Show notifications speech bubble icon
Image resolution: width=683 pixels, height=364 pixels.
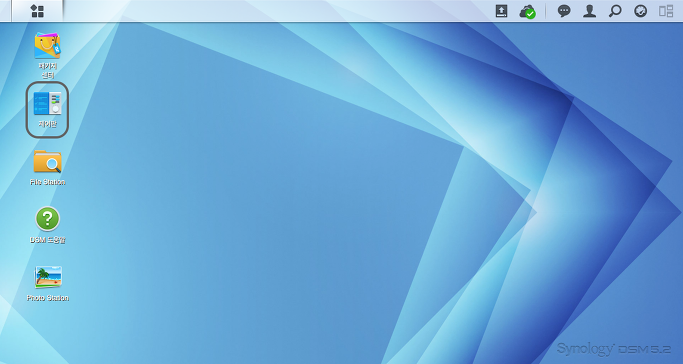(x=564, y=11)
